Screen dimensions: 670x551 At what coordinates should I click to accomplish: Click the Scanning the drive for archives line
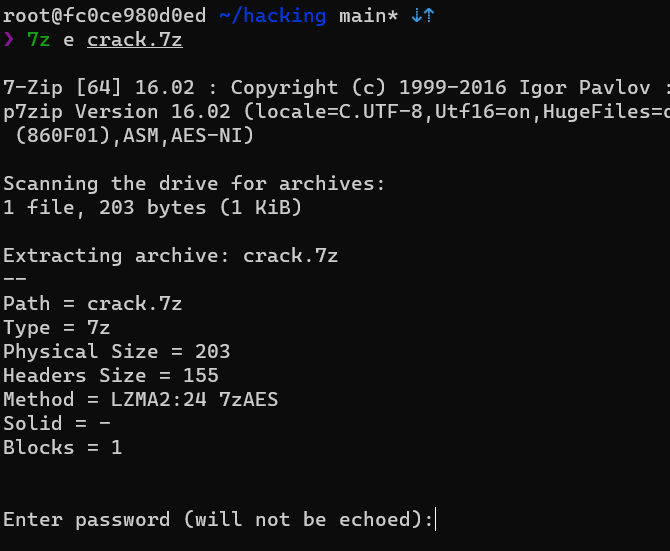[x=194, y=184]
